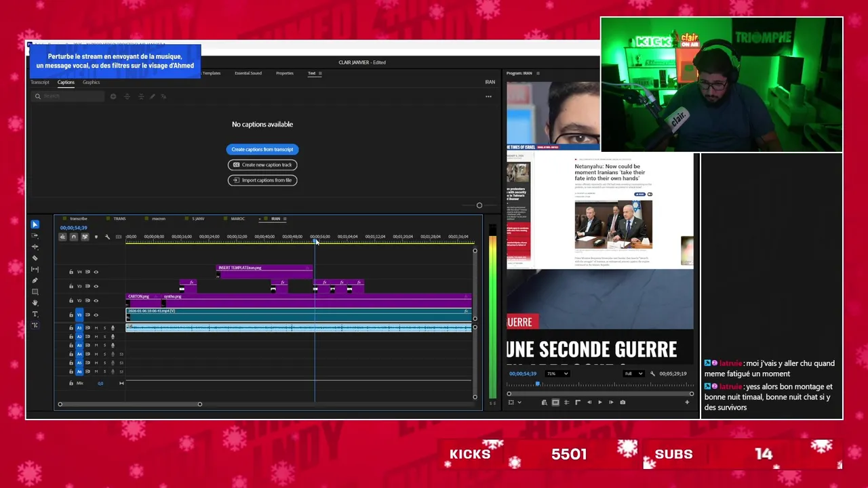Step back one frame

click(x=589, y=402)
